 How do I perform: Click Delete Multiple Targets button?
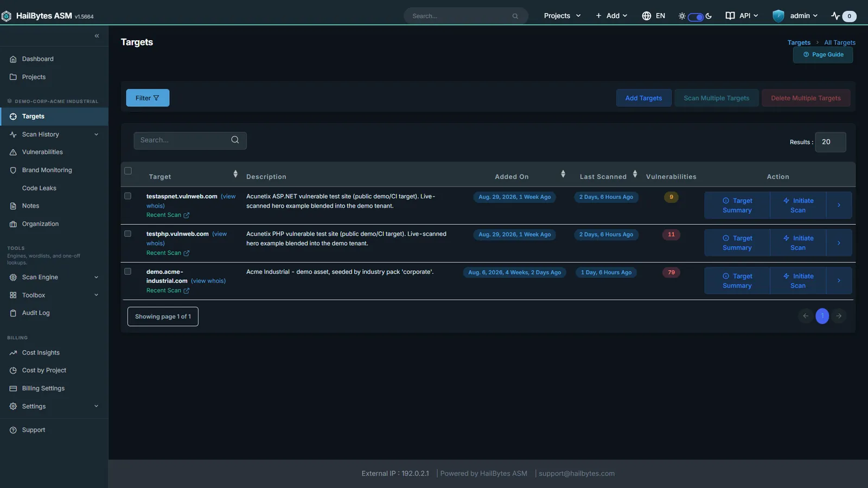(x=806, y=98)
